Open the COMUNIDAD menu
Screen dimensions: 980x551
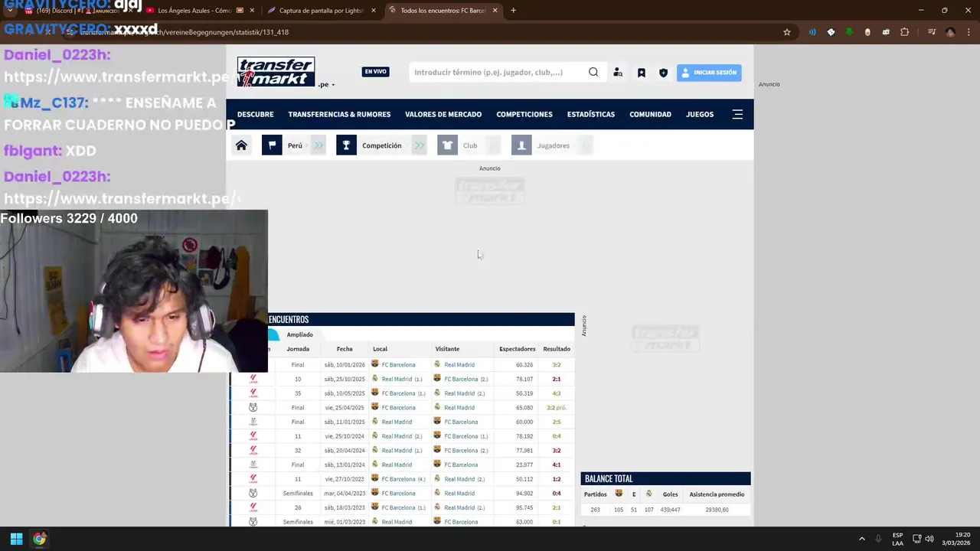coord(650,115)
